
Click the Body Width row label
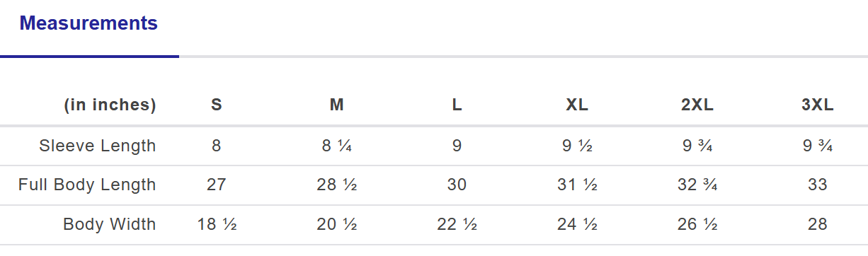[110, 225]
